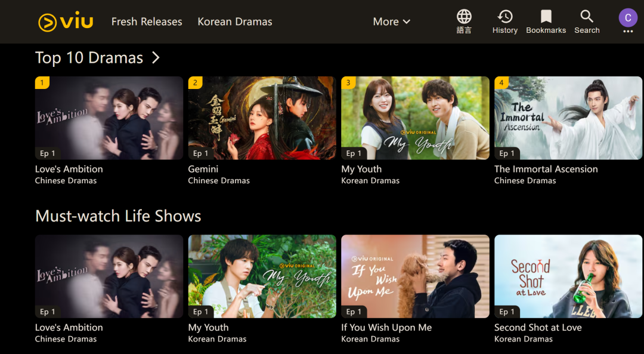This screenshot has width=644, height=354.
Task: Click the Gemini title text
Action: [203, 169]
